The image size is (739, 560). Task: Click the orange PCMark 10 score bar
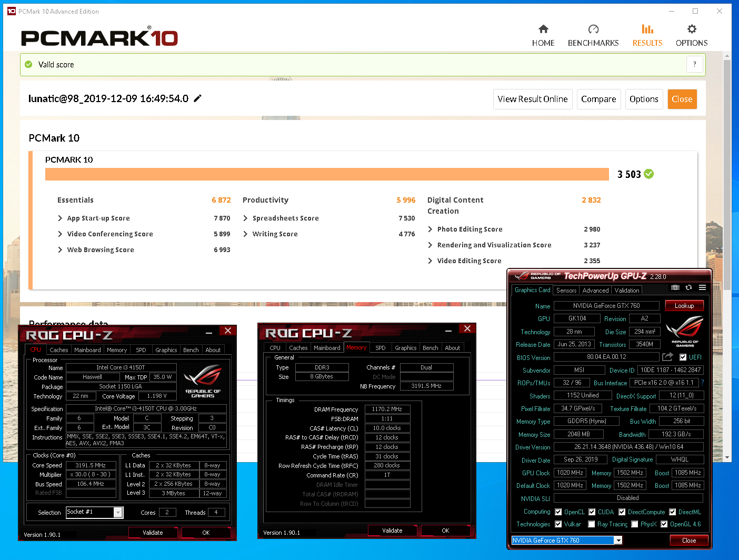pos(327,174)
